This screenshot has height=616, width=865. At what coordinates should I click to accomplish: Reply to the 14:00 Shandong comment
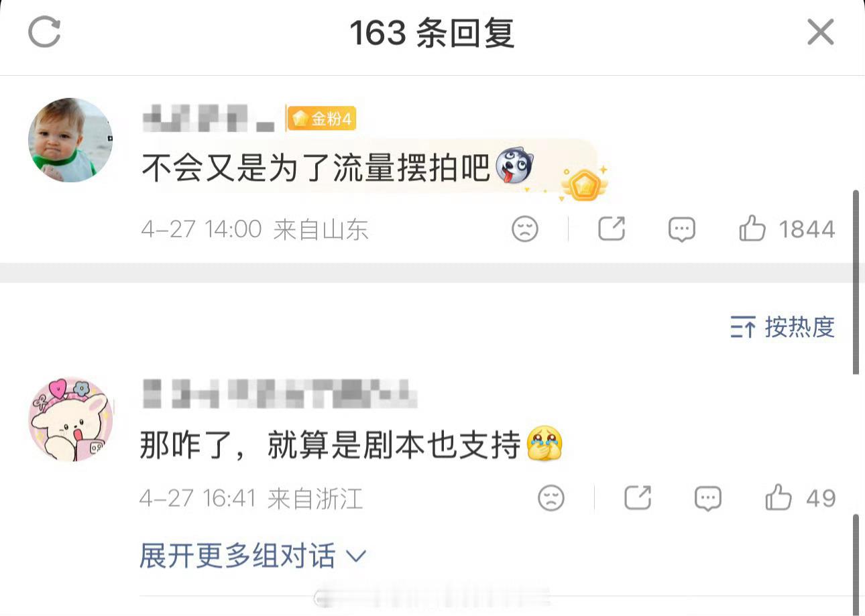(681, 230)
